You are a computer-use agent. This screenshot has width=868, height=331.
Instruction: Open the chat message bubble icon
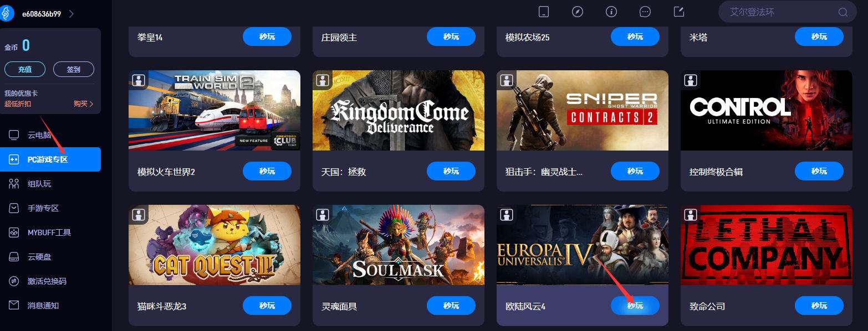(x=645, y=12)
